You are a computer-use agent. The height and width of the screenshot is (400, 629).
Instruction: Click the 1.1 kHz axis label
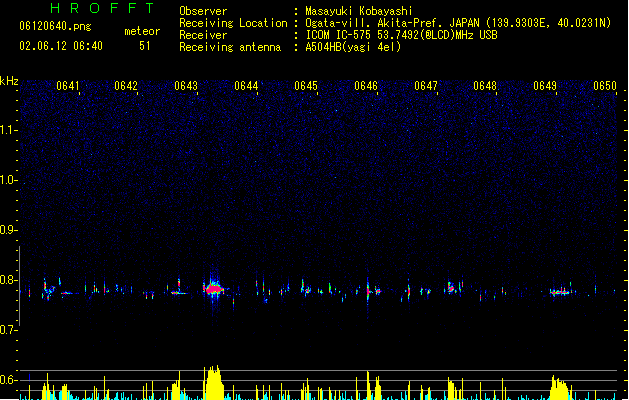click(8, 130)
